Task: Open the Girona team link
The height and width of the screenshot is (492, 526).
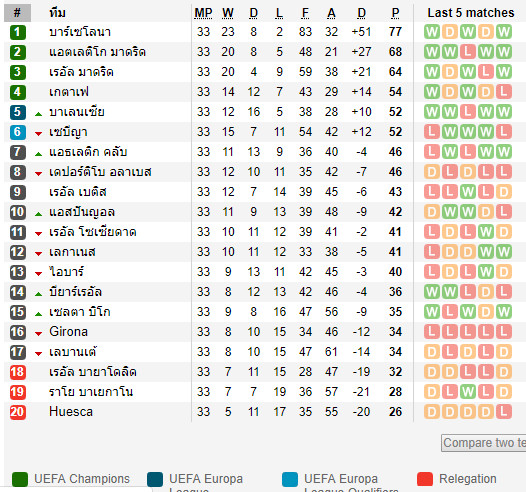Action: (x=68, y=332)
